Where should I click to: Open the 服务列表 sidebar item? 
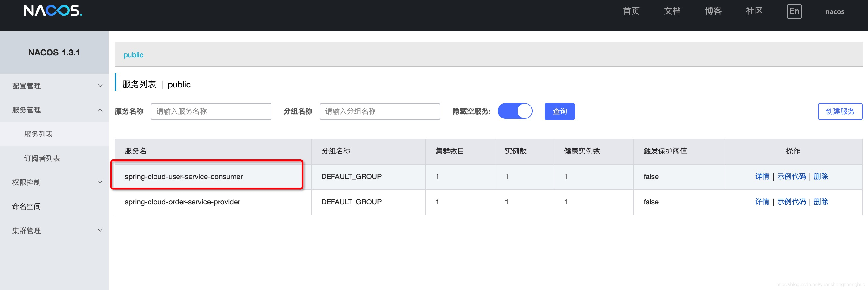coord(54,134)
